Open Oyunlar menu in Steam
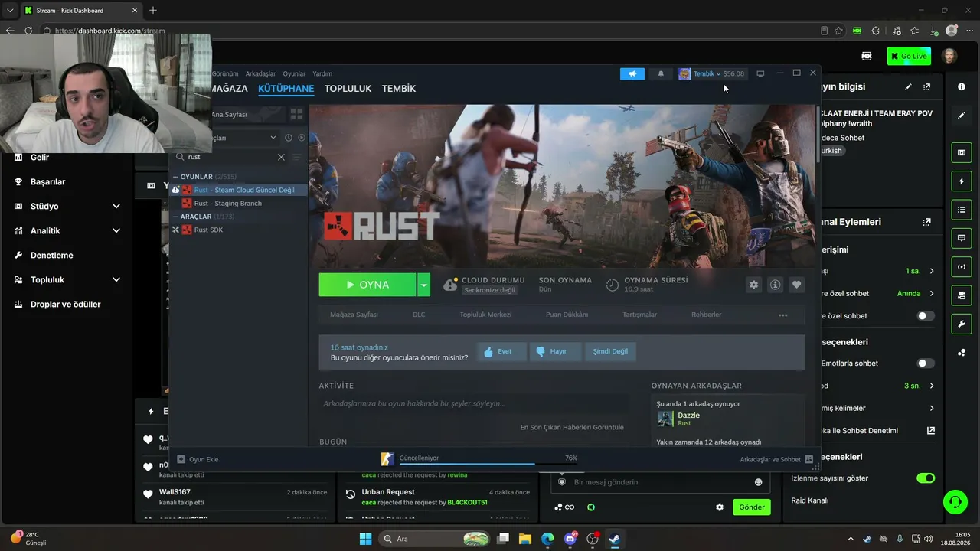This screenshot has height=551, width=980. [294, 73]
